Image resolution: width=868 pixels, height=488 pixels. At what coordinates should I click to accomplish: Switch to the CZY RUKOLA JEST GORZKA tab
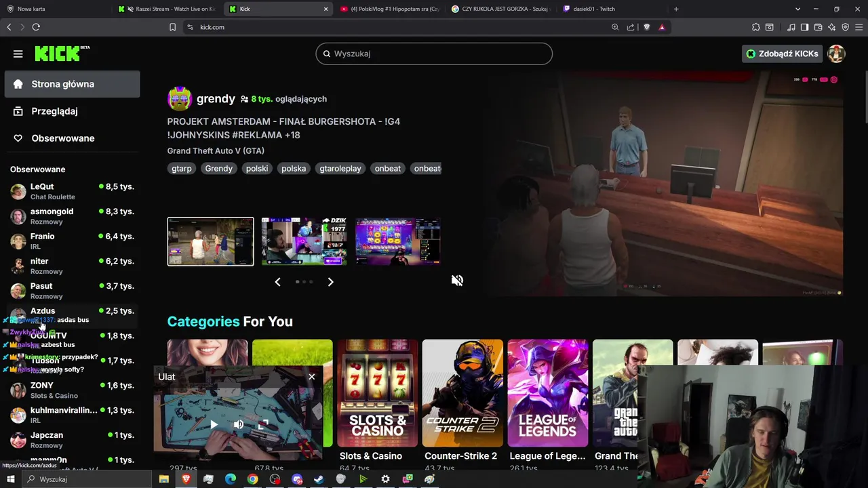pyautogui.click(x=500, y=9)
